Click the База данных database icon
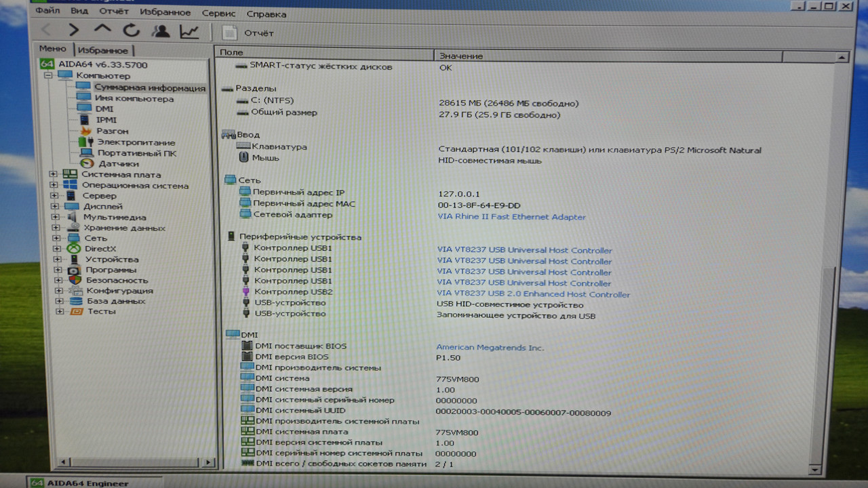This screenshot has width=868, height=488. click(75, 301)
